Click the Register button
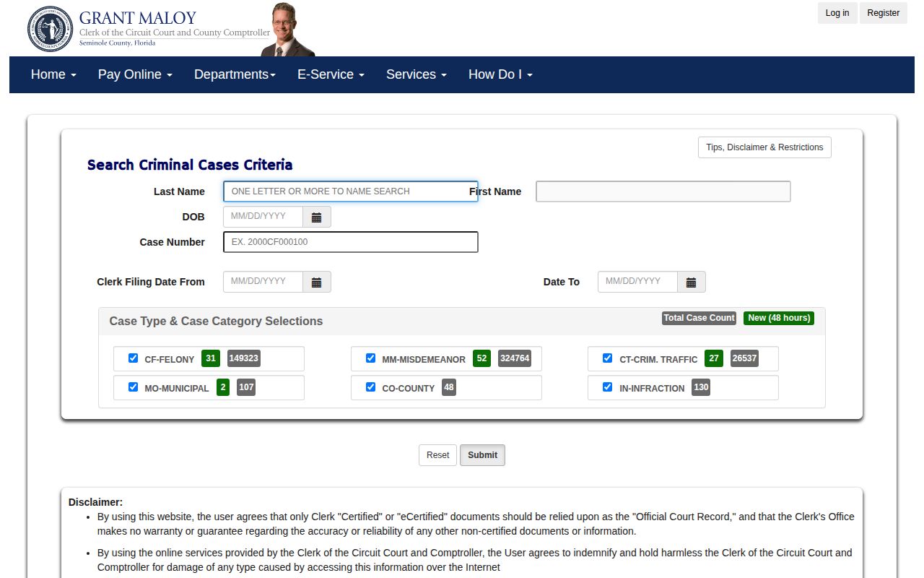The height and width of the screenshot is (578, 924). pyautogui.click(x=883, y=13)
